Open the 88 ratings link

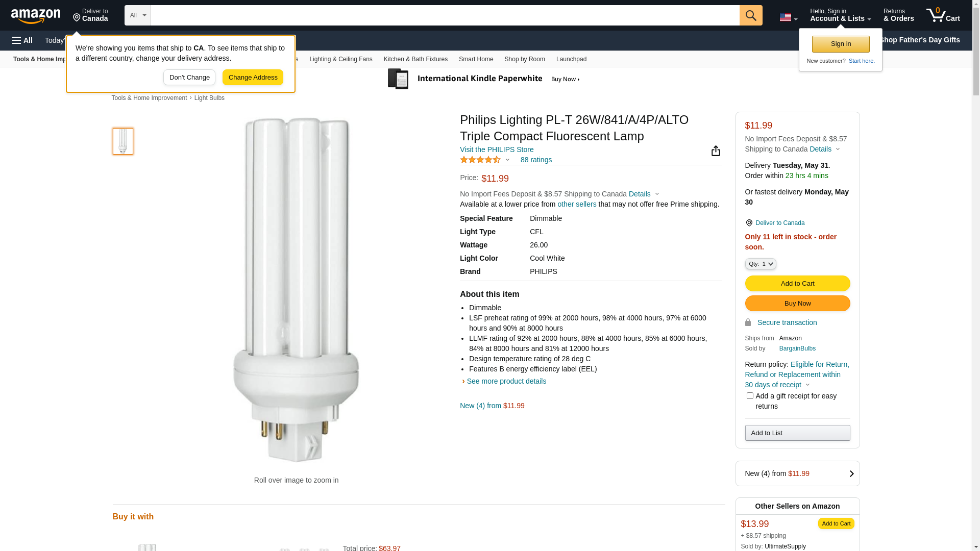(536, 160)
